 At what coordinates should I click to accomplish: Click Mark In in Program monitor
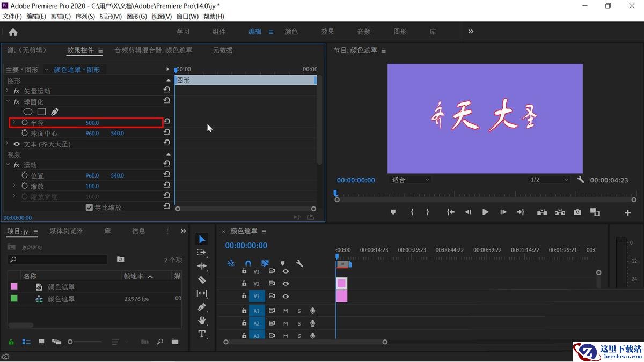tap(412, 212)
